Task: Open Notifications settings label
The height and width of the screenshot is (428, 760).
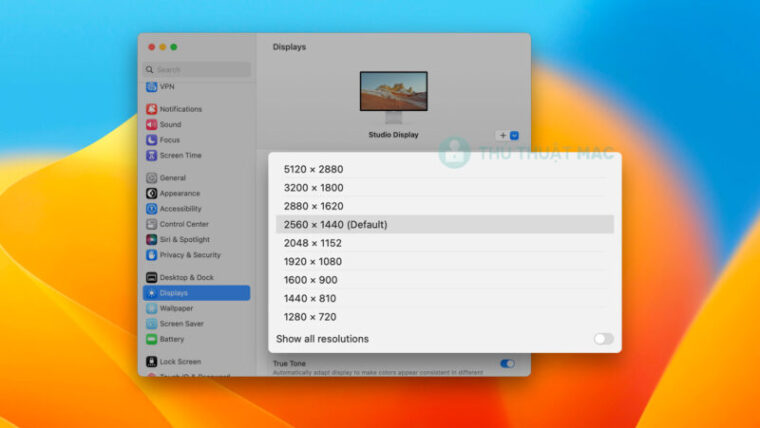Action: (x=181, y=109)
